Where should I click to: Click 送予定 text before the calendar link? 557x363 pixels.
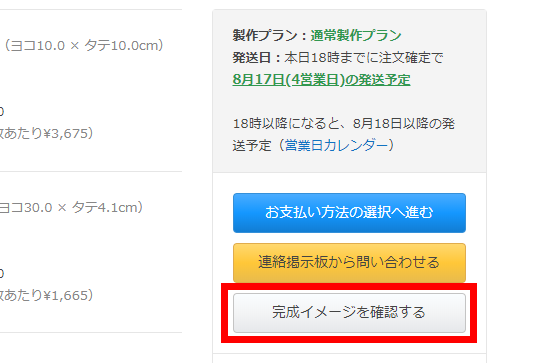252,145
